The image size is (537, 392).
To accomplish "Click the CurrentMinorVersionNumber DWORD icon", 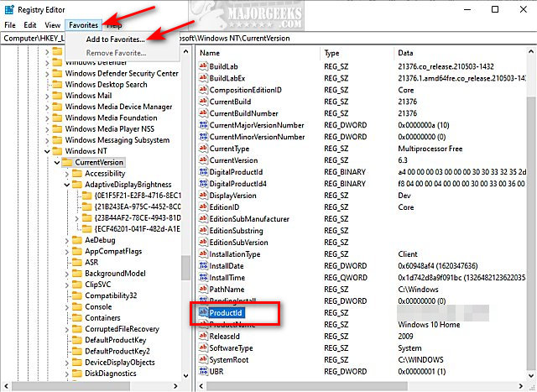I will [x=203, y=137].
